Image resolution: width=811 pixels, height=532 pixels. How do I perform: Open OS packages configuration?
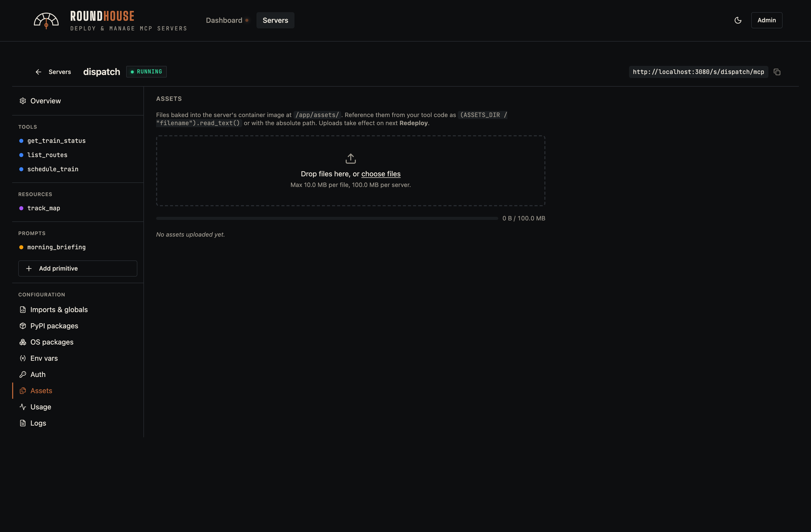[78, 342]
